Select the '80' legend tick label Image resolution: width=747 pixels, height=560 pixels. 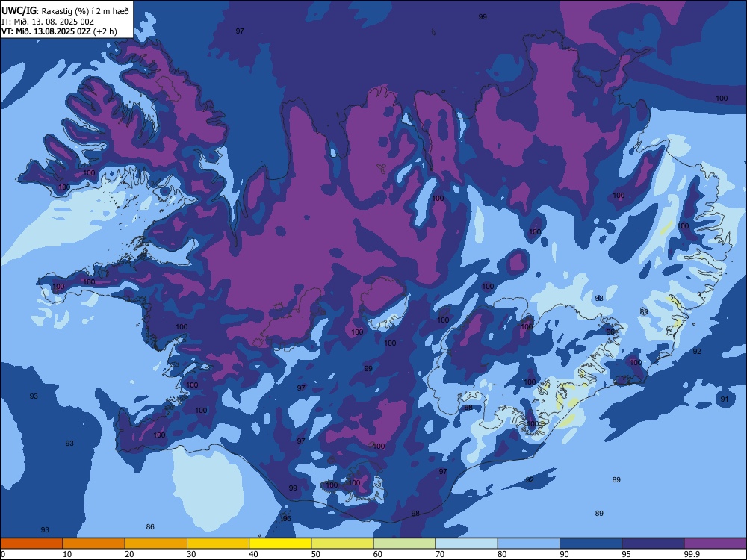[502, 554]
